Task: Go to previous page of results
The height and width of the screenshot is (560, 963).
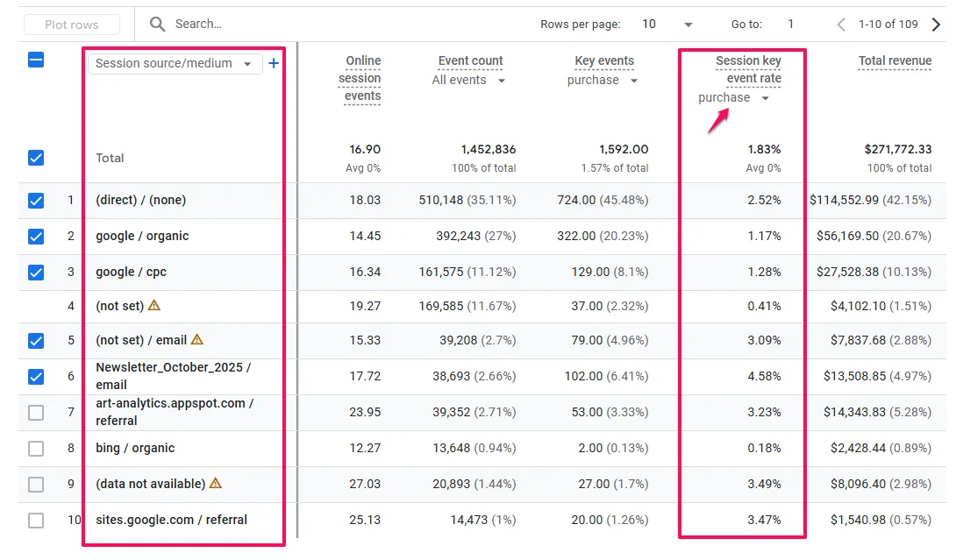Action: [840, 25]
